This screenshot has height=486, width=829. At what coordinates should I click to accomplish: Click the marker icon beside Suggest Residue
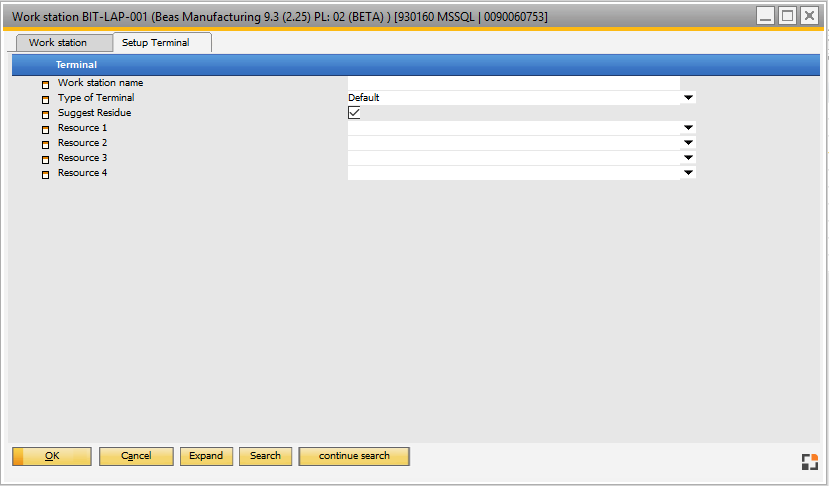coord(45,115)
